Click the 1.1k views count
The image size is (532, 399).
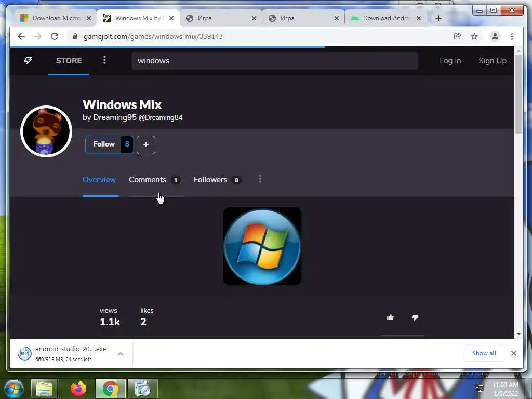click(110, 322)
